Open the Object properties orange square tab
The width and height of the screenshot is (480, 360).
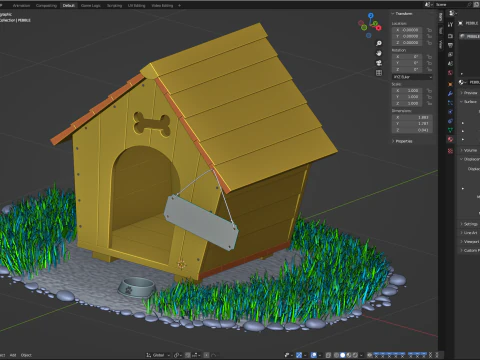click(x=450, y=84)
